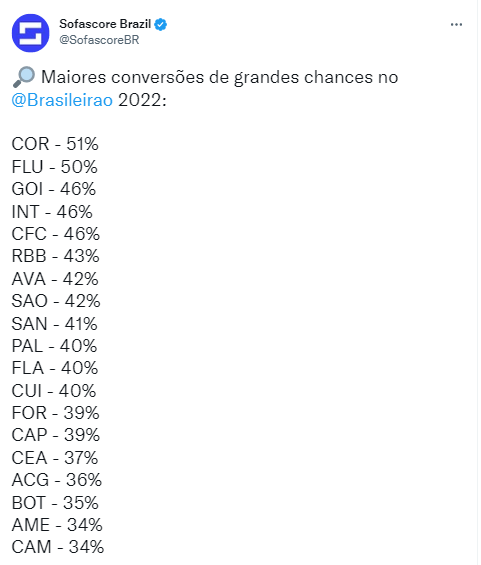Open the Sofascore Brazil profile avatar
This screenshot has width=481, height=565.
tap(31, 33)
